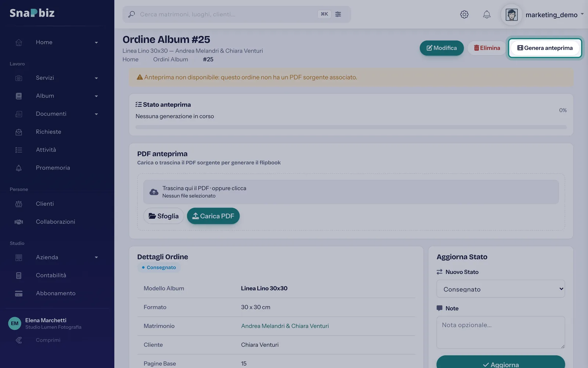588x368 pixels.
Task: Open Richieste in the sidebar
Action: click(49, 132)
